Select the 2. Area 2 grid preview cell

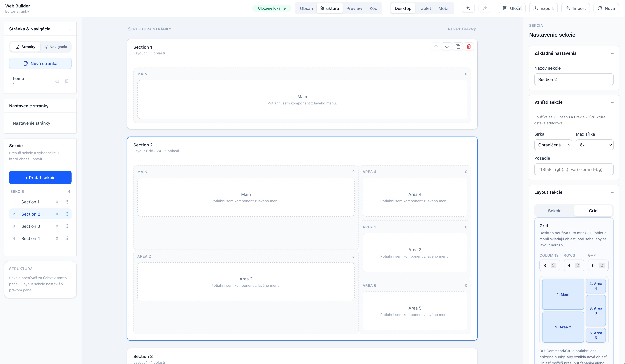[x=563, y=327]
